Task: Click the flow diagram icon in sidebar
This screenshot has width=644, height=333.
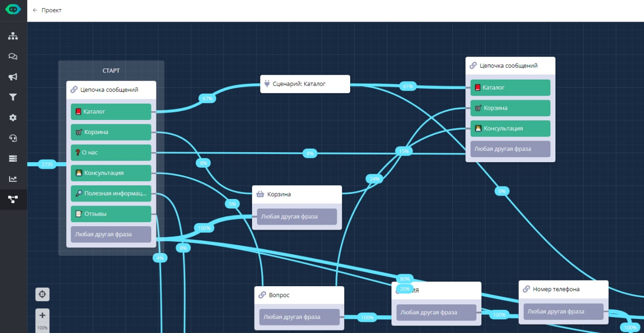Action: (13, 199)
